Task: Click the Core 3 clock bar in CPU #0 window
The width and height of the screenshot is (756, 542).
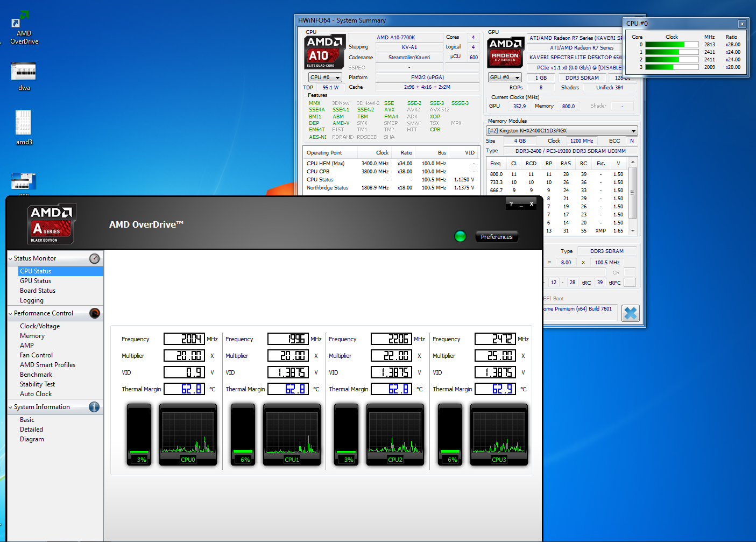Action: click(x=672, y=67)
